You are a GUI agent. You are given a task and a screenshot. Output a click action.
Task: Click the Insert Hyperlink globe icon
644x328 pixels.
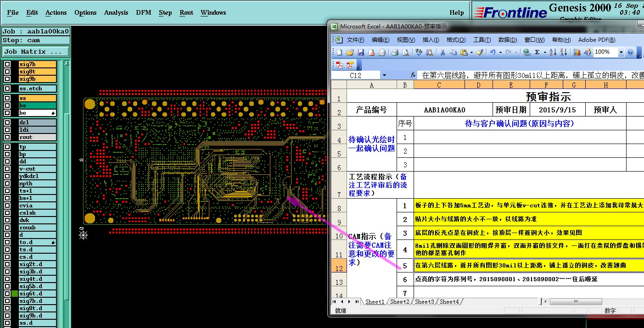click(527, 52)
